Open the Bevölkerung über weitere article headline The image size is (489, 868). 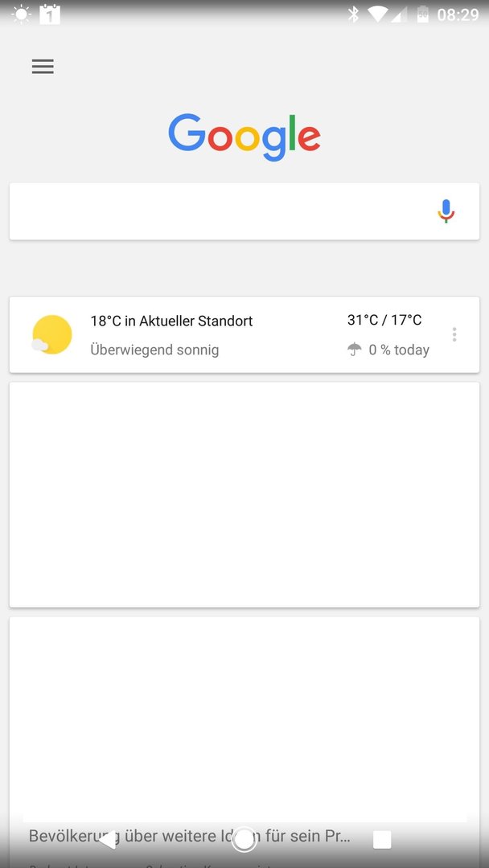pyautogui.click(x=189, y=835)
